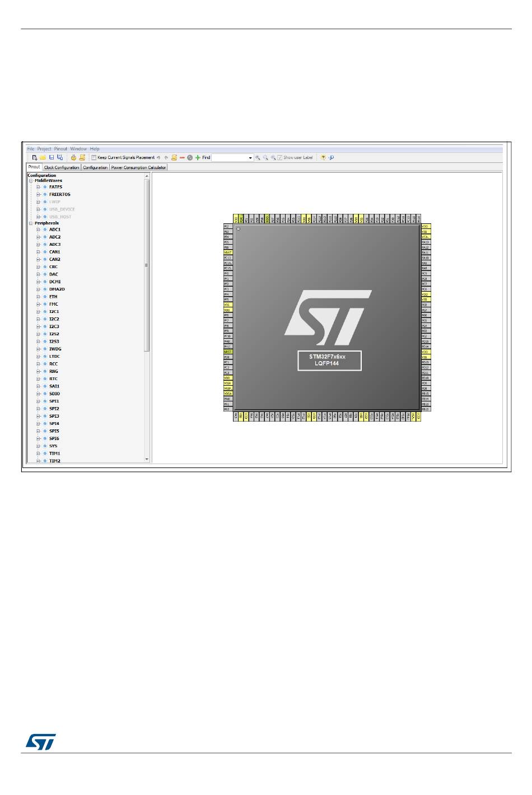This screenshot has width=532, height=795.
Task: Click the blue dot icon beside SPI1
Action: coord(45,401)
